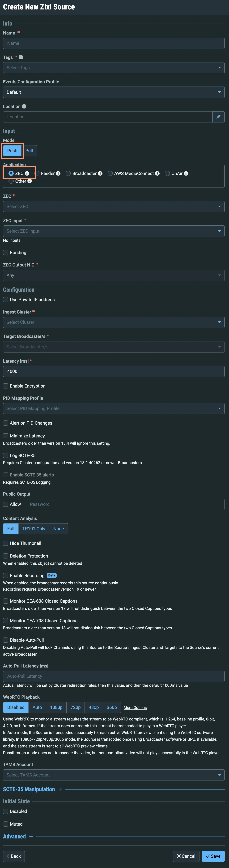Open the PID Mapping Profile dropdown

[x=114, y=408]
